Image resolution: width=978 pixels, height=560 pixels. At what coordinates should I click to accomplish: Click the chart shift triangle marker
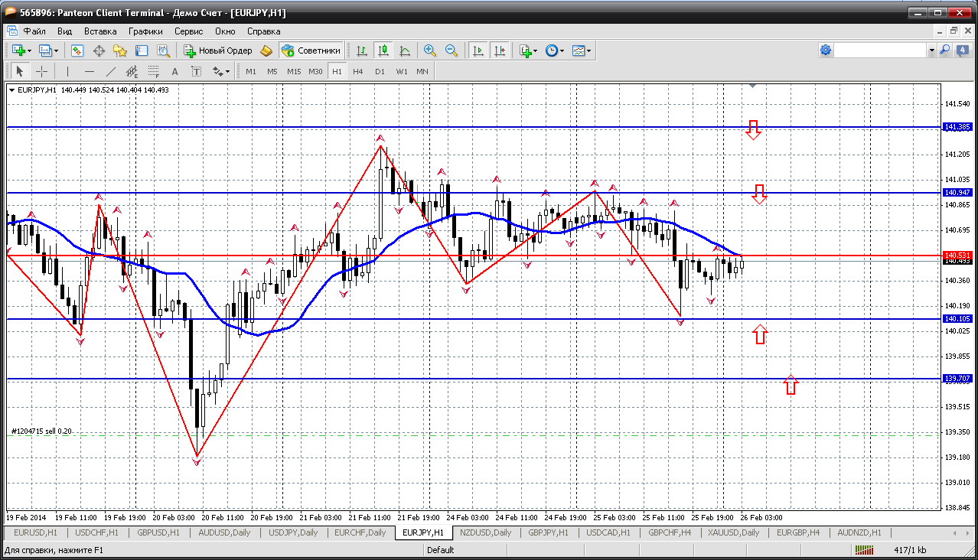tap(753, 87)
